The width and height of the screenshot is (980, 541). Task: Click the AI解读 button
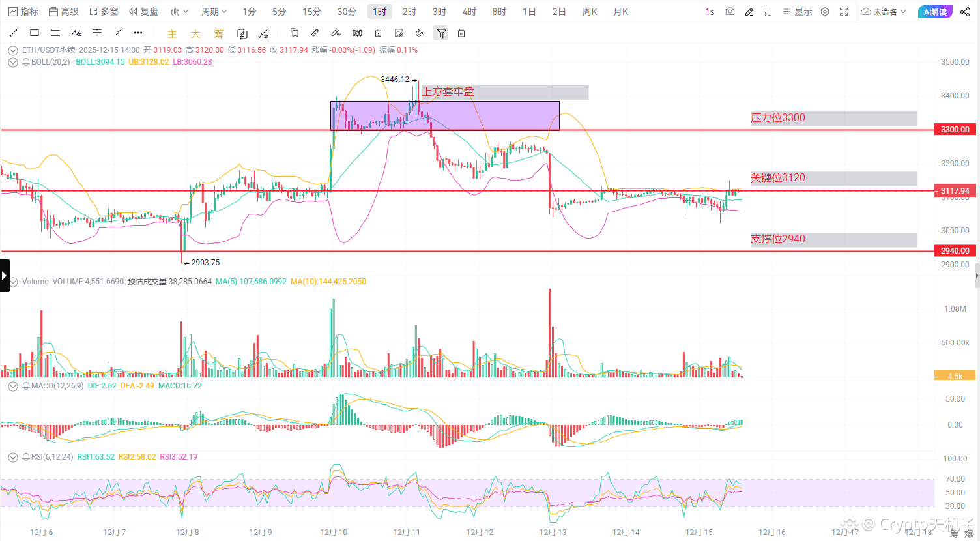coord(935,12)
